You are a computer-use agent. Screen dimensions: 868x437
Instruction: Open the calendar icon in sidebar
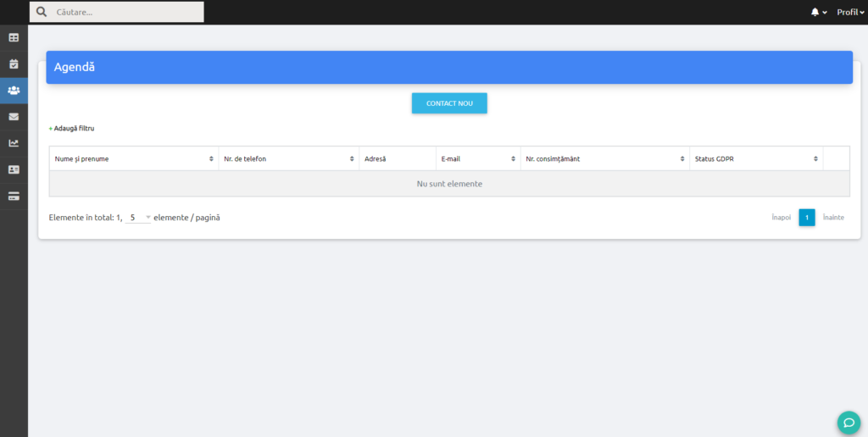(14, 64)
